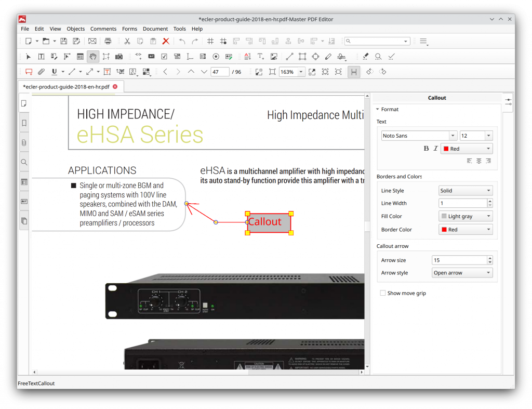Viewport: 532px width, 409px height.
Task: Collapse the Format section
Action: pos(378,109)
